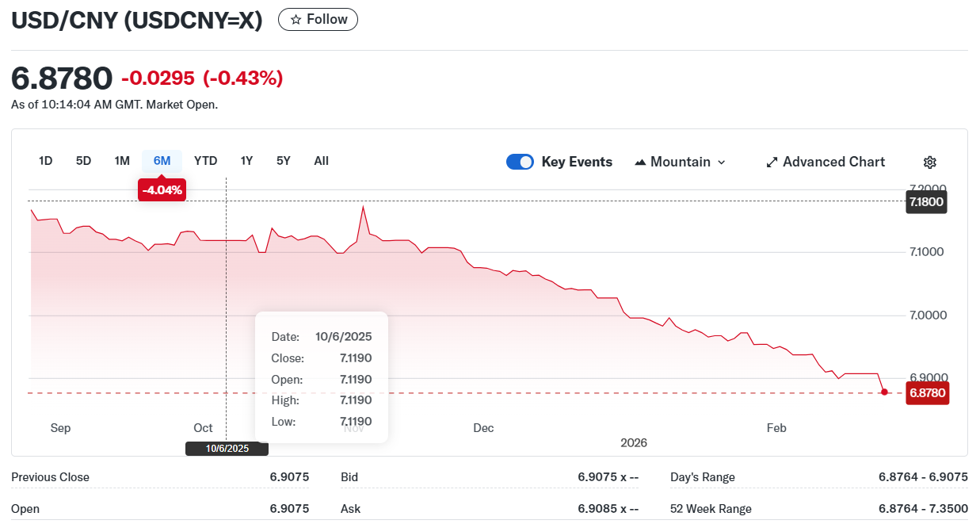The width and height of the screenshot is (980, 524).
Task: Toggle the Key Events switch
Action: [520, 162]
